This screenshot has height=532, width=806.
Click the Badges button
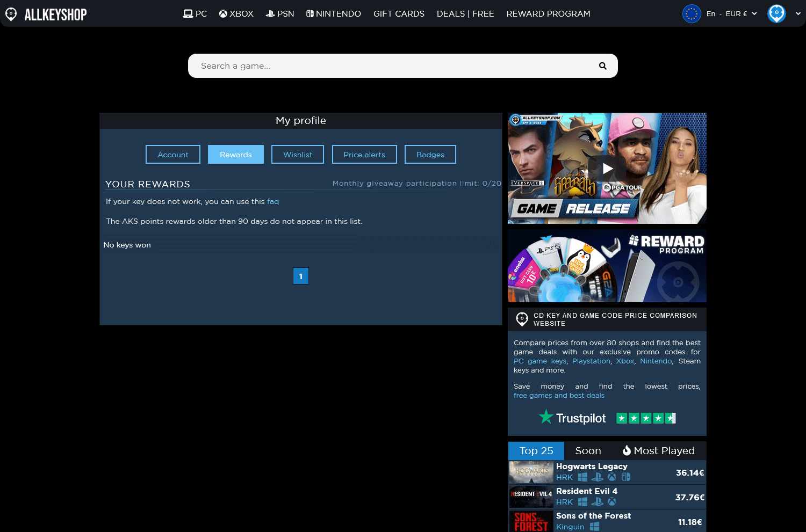point(430,155)
